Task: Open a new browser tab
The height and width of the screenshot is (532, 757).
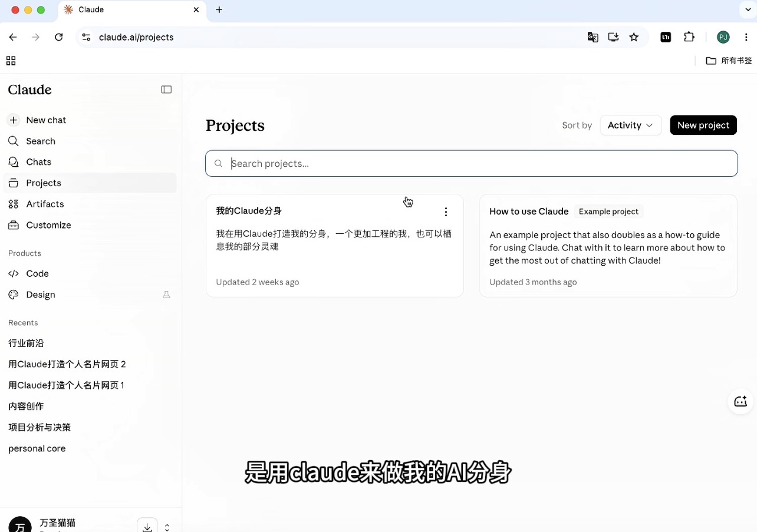Action: (219, 10)
